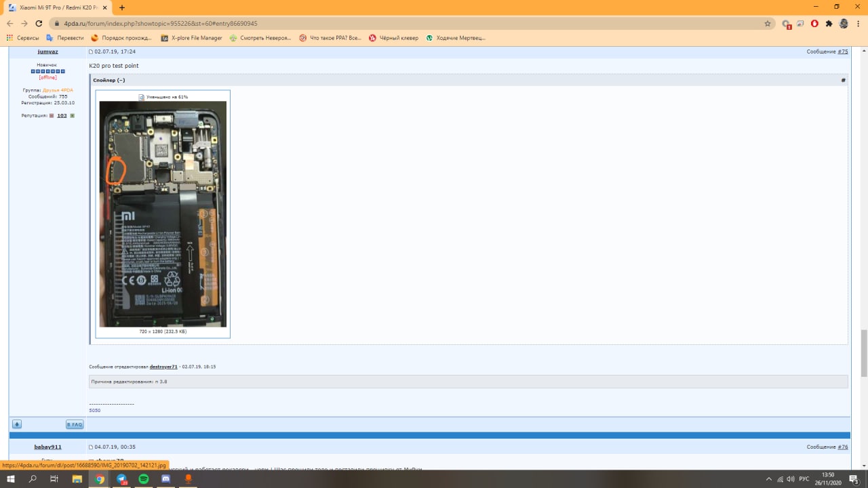Image resolution: width=868 pixels, height=488 pixels.
Task: Open message #76 permalink
Action: tap(843, 447)
